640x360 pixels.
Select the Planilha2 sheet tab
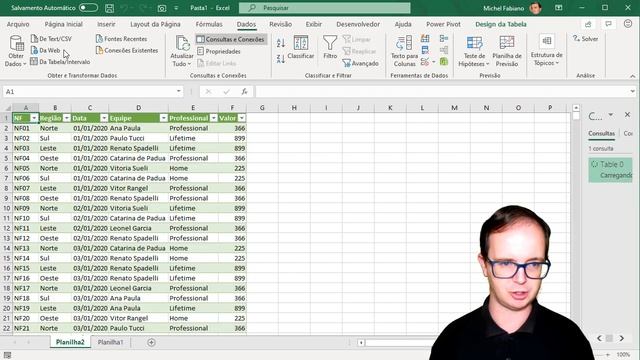tap(70, 342)
